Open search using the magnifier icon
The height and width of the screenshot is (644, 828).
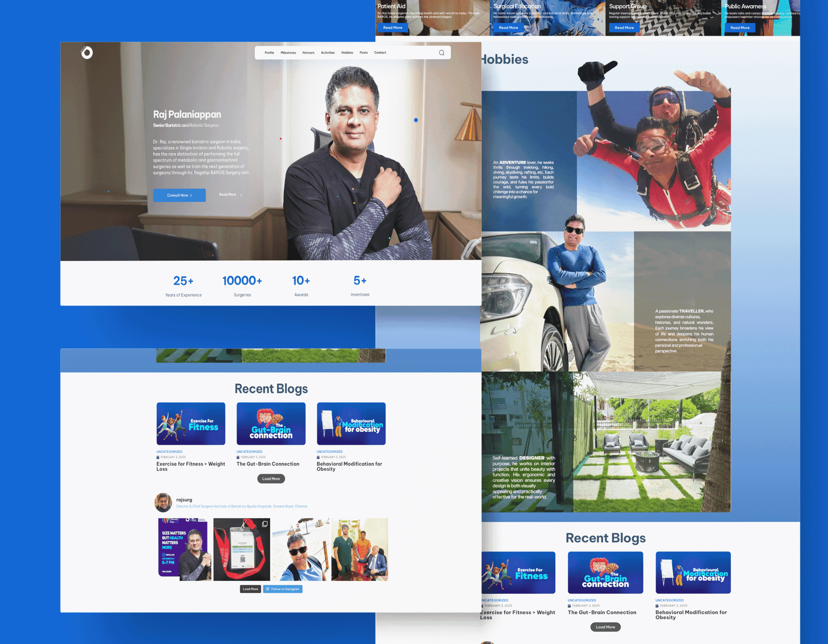(x=441, y=53)
